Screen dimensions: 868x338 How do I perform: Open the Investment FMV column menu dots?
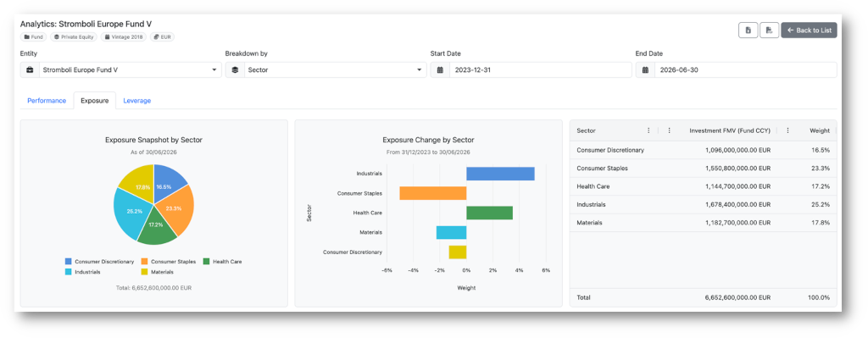coord(670,130)
